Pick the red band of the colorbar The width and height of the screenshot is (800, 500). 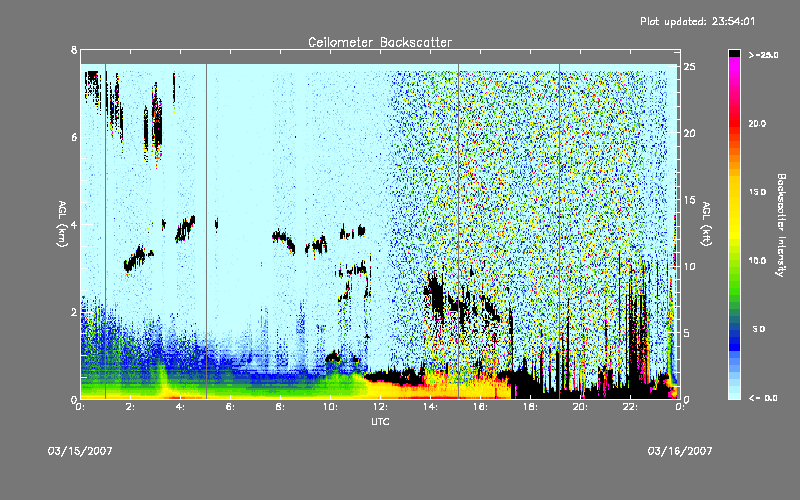734,125
